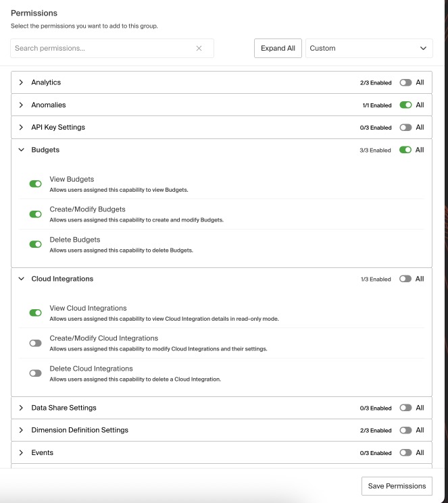Image resolution: width=448 pixels, height=503 pixels.
Task: Enable the Delete Cloud Integrations toggle
Action: [35, 373]
